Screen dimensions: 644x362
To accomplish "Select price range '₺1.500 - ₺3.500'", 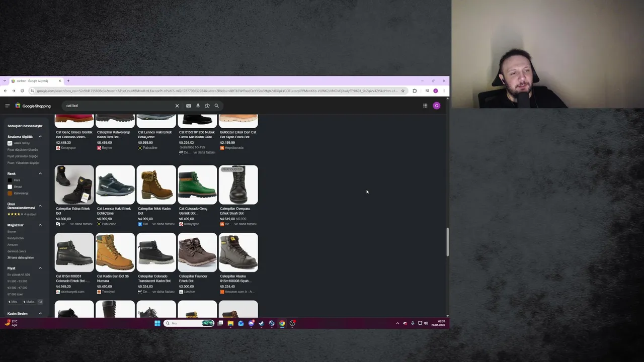I will (x=17, y=281).
